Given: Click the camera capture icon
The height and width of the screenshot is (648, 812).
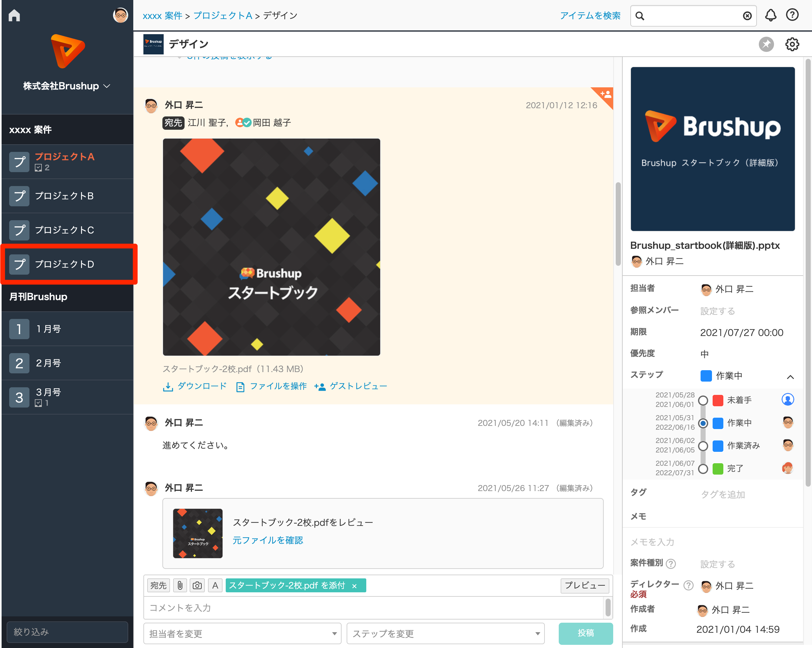Looking at the screenshot, I should click(197, 585).
